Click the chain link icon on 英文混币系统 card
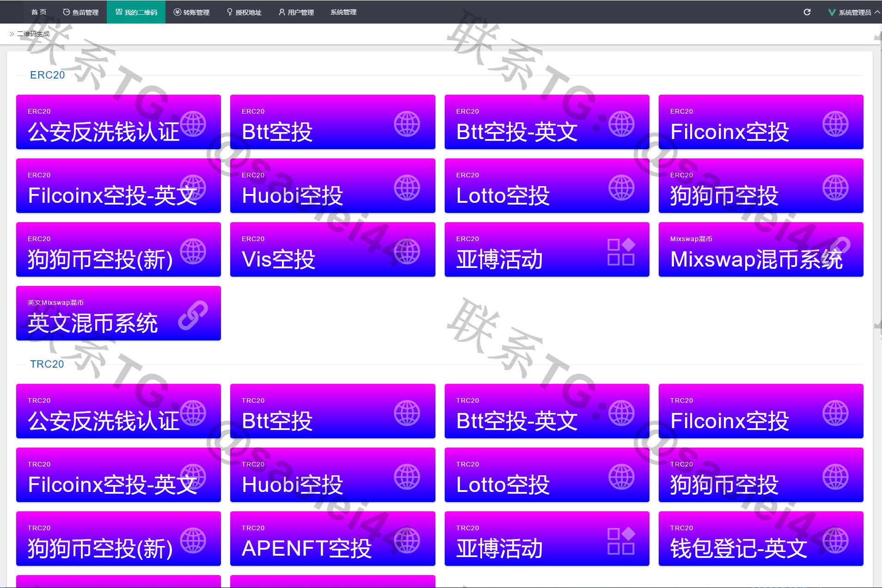 (193, 315)
